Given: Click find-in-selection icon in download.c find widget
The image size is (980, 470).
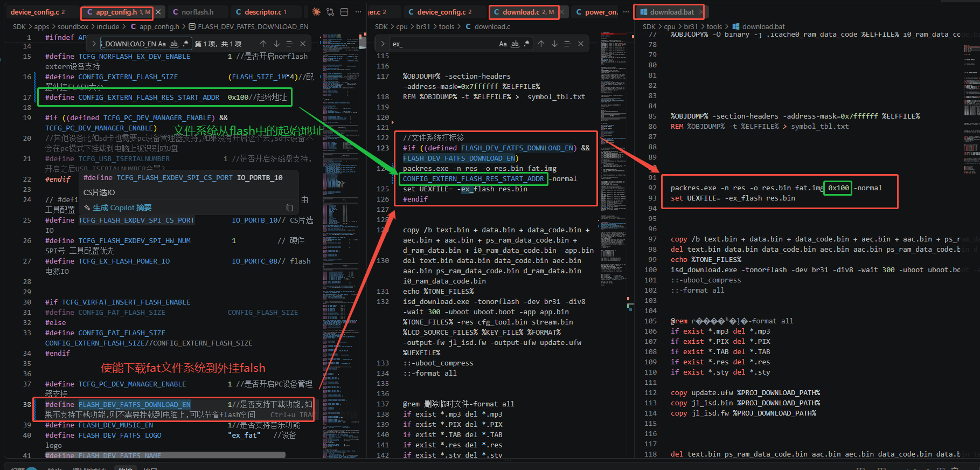Looking at the screenshot, I should 567,44.
